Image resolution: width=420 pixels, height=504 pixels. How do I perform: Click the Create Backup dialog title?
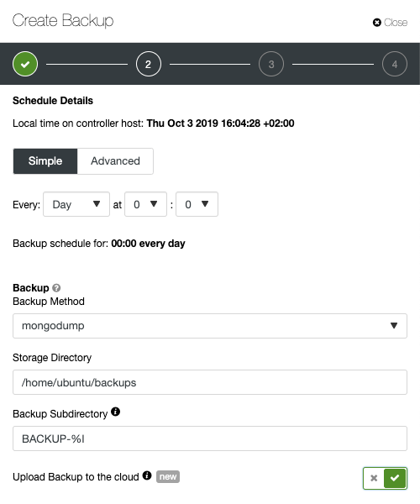[63, 21]
